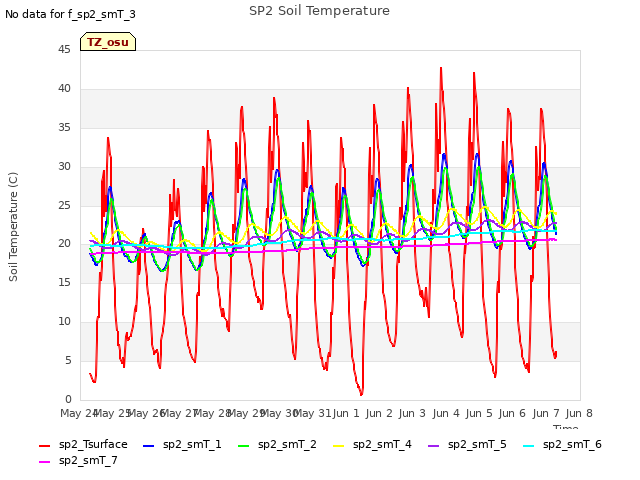Click the Jun 7 x-axis tick label

pos(546,413)
